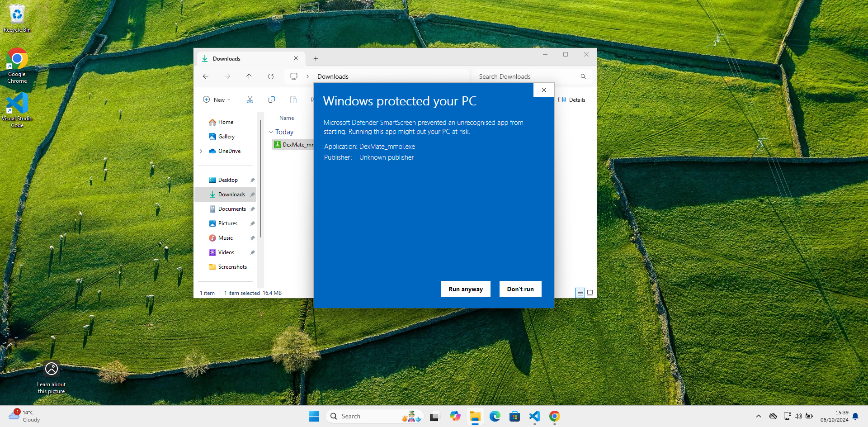
Task: Click the pin icon beside Documents
Action: pos(253,209)
